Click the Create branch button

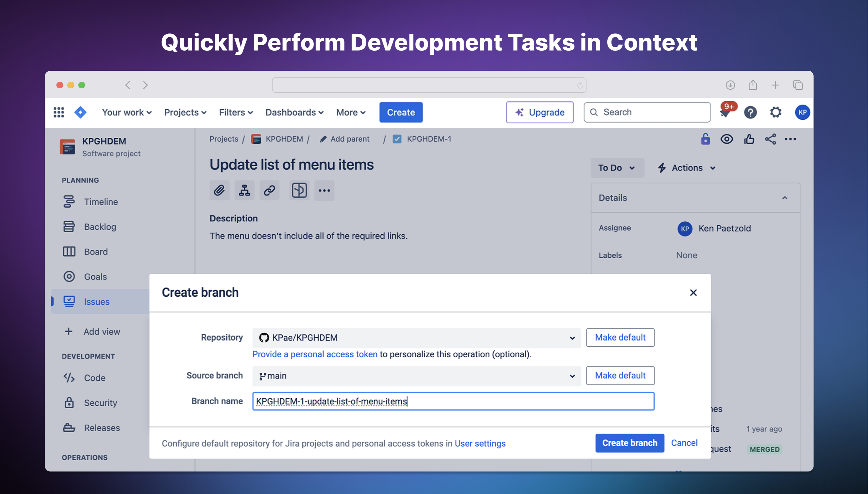630,443
